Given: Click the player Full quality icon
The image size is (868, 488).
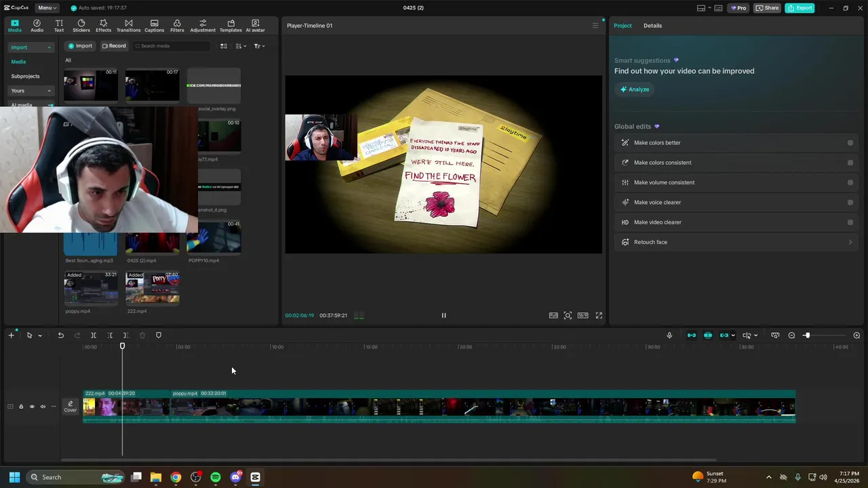Looking at the screenshot, I should tap(553, 315).
